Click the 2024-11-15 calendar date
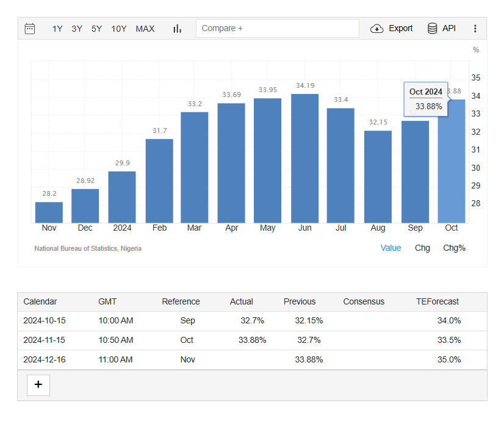Image resolution: width=504 pixels, height=421 pixels. (44, 340)
